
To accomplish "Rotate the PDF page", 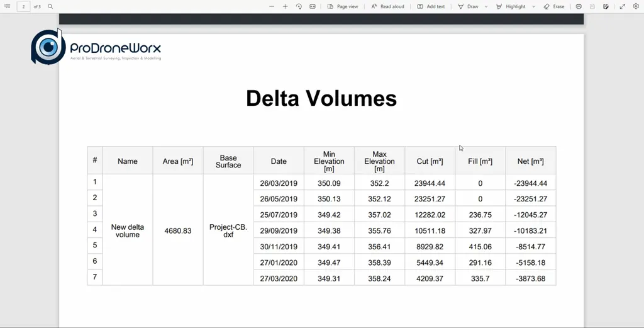I will [x=299, y=6].
